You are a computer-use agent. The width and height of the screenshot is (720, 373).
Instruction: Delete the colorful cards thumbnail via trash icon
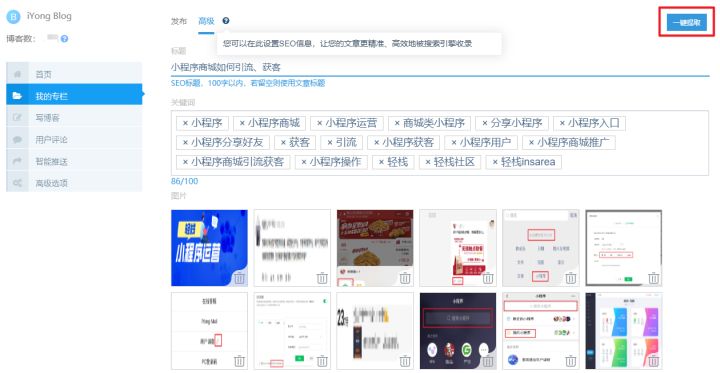(x=653, y=361)
